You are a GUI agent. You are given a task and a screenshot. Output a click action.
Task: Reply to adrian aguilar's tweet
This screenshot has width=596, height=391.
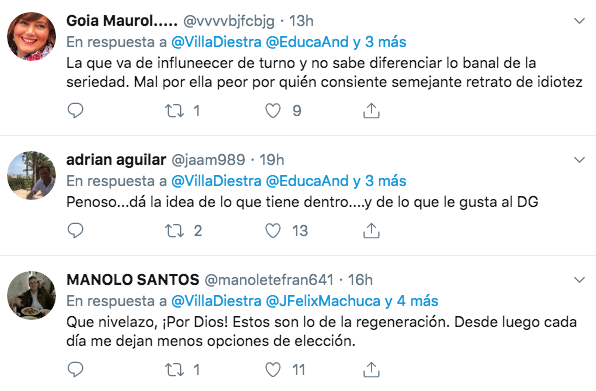pos(75,231)
